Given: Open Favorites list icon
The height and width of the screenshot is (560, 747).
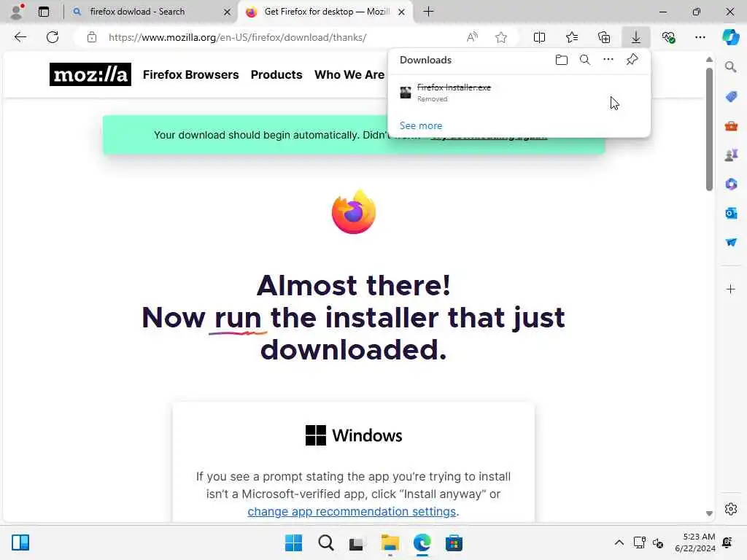Looking at the screenshot, I should [572, 37].
